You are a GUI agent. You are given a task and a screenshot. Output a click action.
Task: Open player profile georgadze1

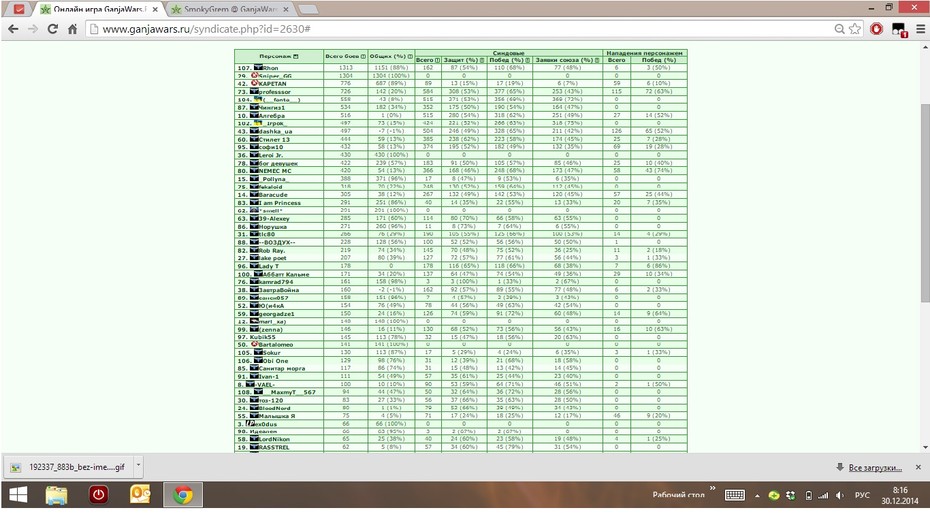click(x=276, y=314)
